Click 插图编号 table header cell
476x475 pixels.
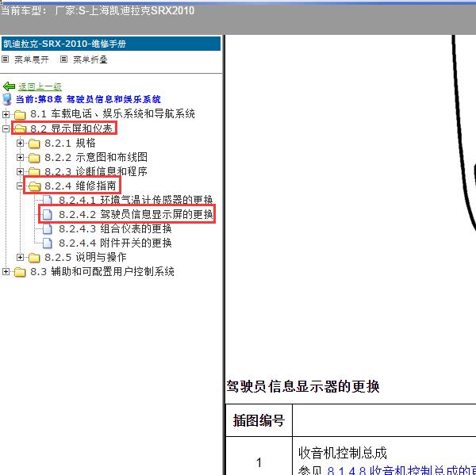tap(259, 420)
